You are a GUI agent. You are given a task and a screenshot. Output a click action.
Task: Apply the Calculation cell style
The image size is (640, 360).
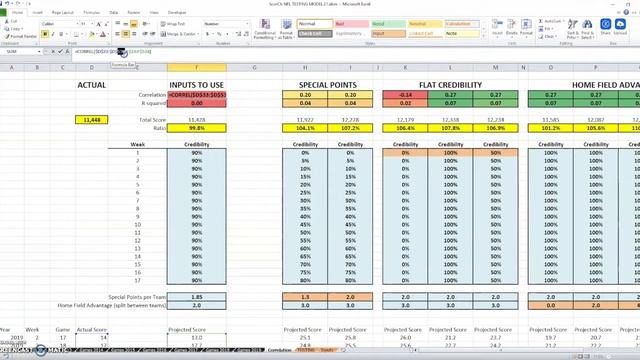coord(462,24)
